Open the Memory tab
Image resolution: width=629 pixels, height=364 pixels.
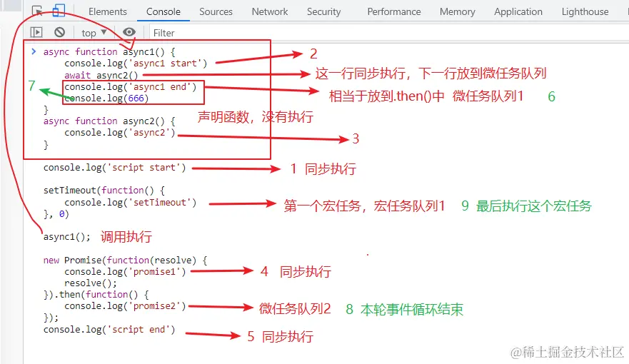[458, 11]
